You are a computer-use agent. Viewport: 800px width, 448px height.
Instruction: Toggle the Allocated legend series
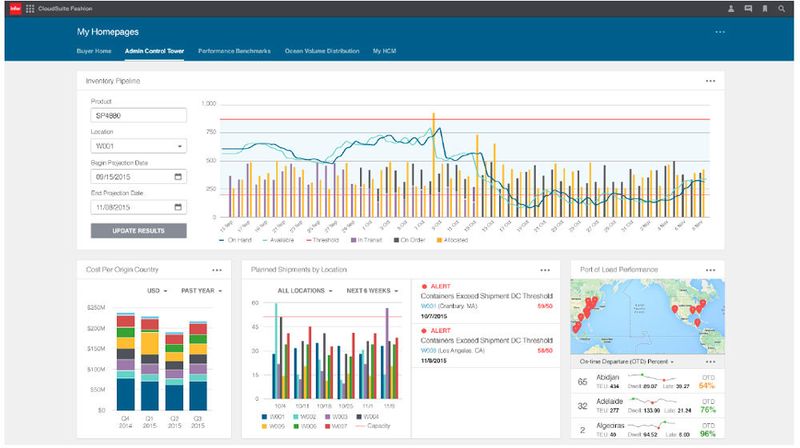[x=452, y=240]
